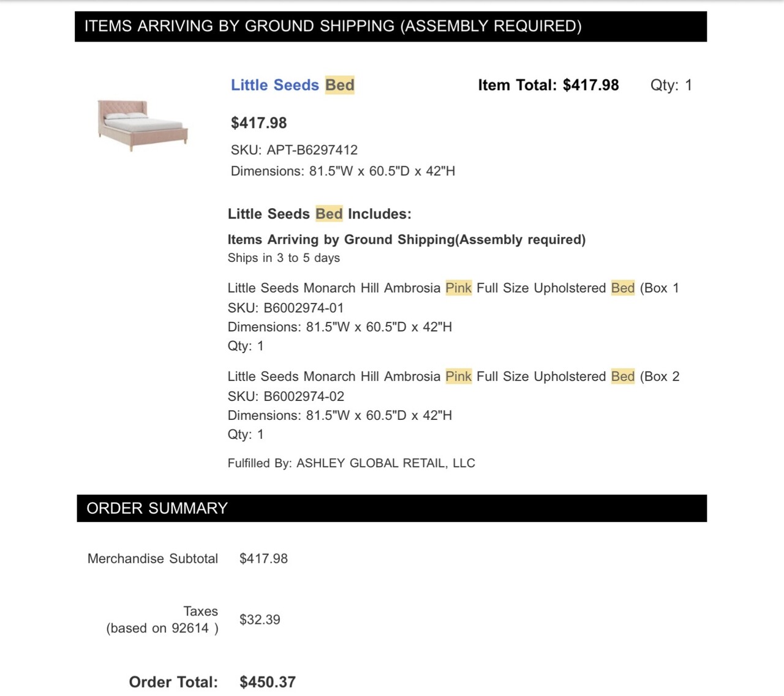Click SKU B6002974-02 text
Image resolution: width=784 pixels, height=696 pixels.
point(285,396)
